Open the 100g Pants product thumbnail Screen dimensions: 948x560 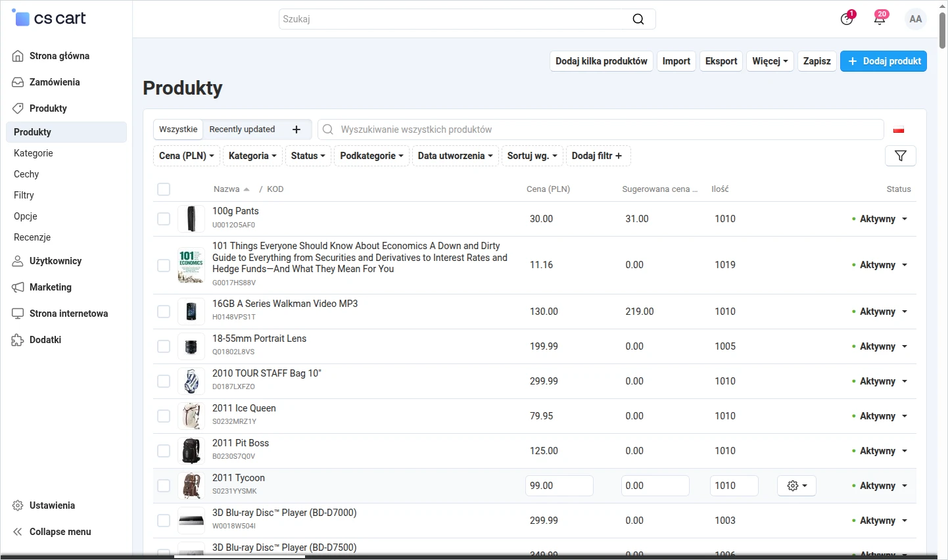coord(191,219)
